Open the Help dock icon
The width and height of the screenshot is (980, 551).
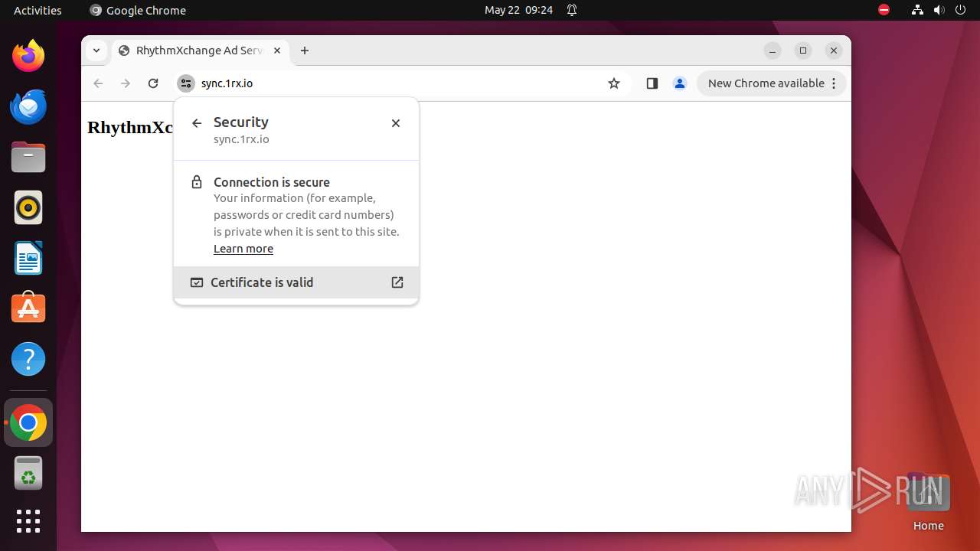[28, 359]
